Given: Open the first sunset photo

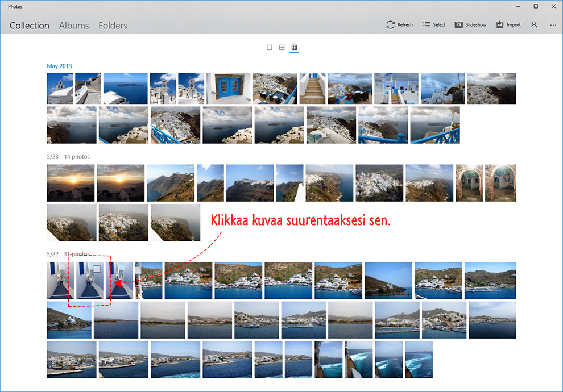Looking at the screenshot, I should pyautogui.click(x=71, y=183).
